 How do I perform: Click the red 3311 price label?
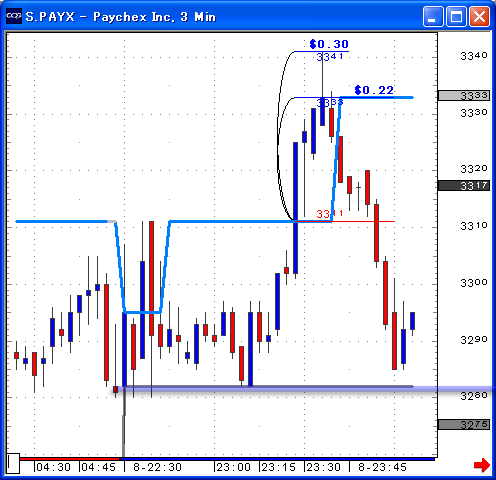(330, 214)
